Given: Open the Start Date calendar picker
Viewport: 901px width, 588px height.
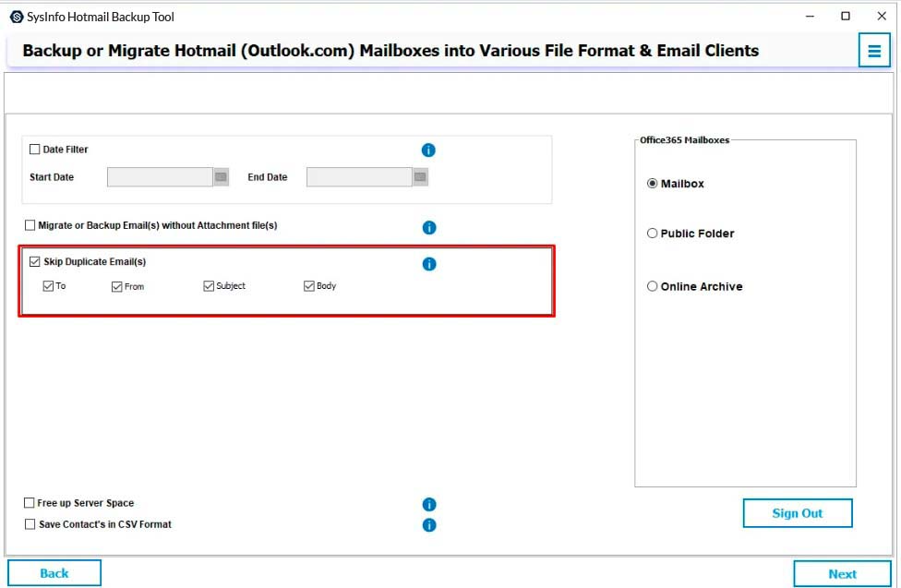Looking at the screenshot, I should [222, 177].
